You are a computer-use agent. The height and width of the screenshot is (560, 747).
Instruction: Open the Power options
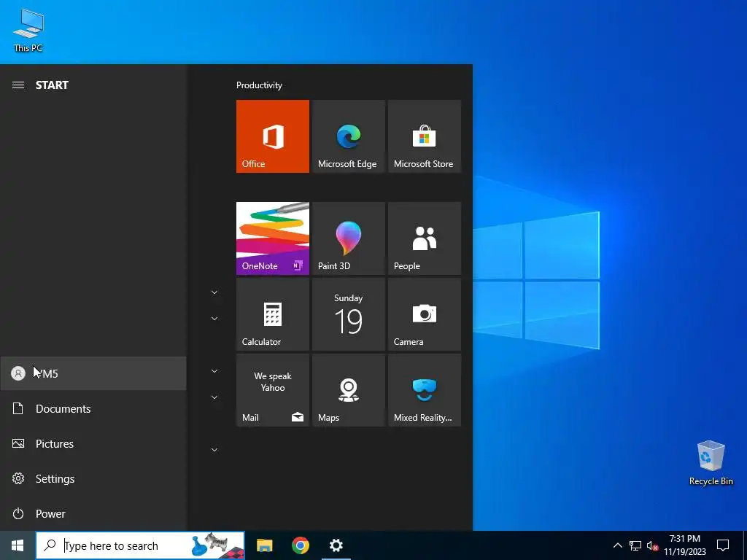pyautogui.click(x=93, y=514)
